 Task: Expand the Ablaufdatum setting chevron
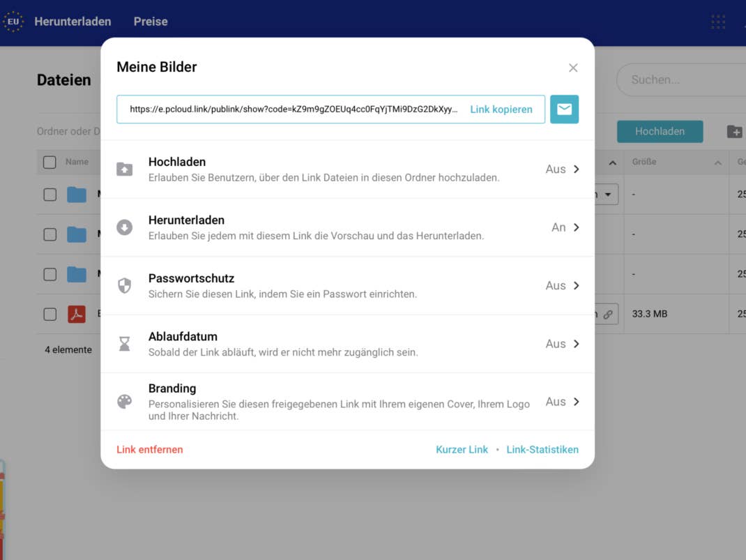[x=576, y=344]
